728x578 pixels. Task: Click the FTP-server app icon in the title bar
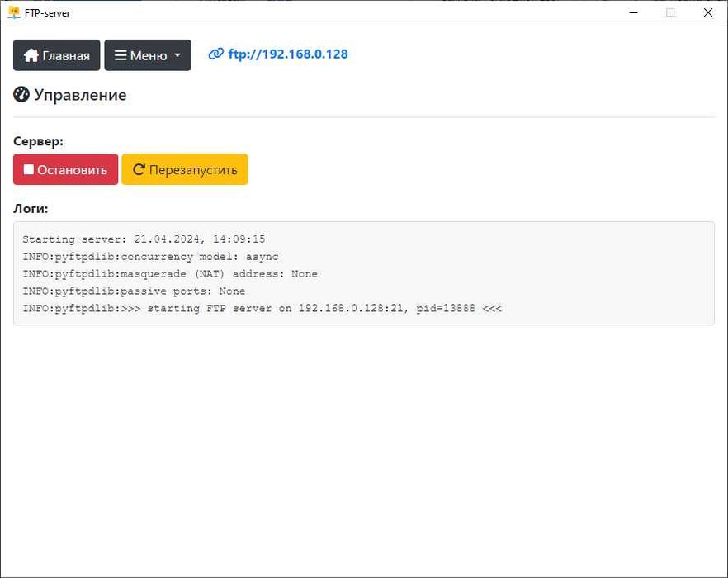click(x=13, y=12)
